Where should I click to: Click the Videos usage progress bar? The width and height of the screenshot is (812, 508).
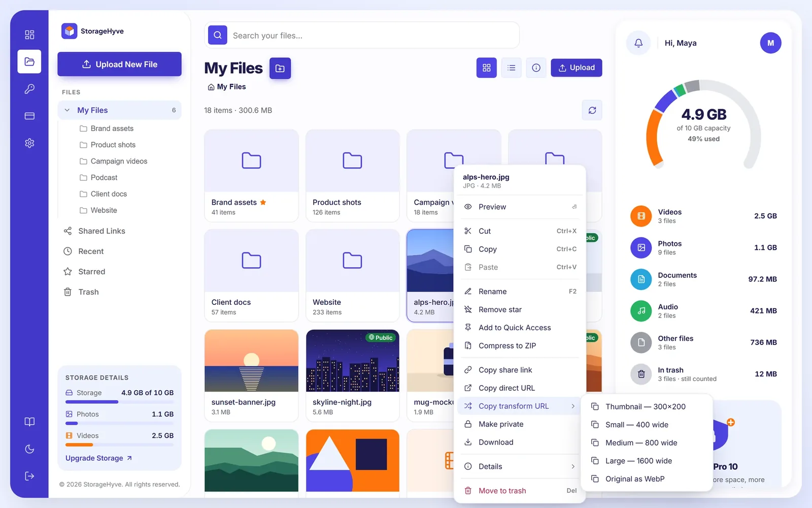click(119, 444)
